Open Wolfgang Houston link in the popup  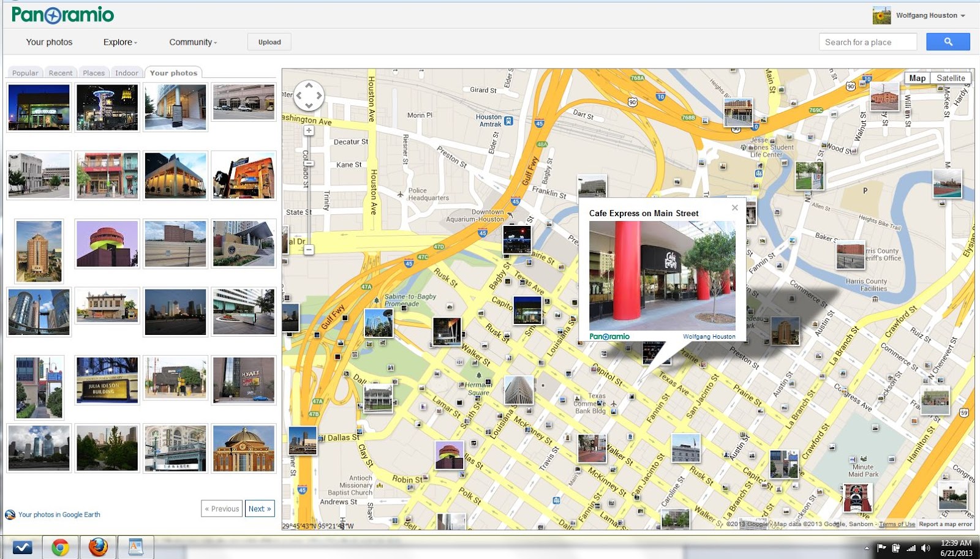[709, 337]
